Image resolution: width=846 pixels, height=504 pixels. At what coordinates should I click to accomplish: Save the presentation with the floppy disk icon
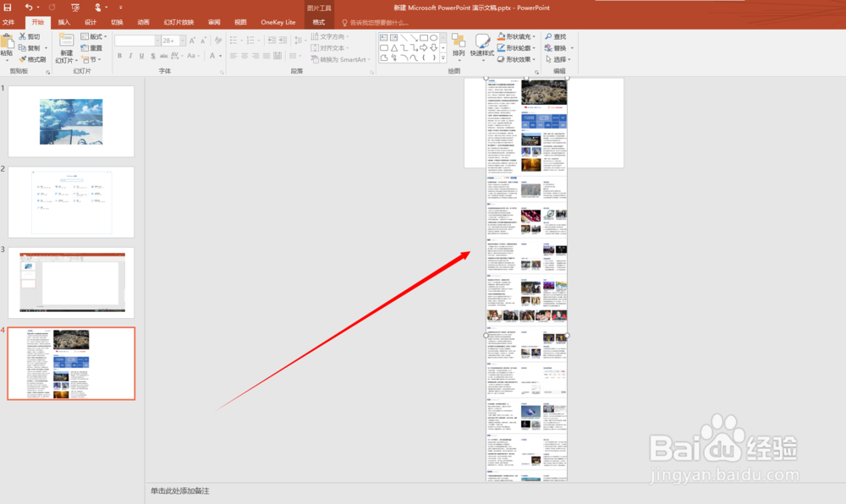coord(7,8)
